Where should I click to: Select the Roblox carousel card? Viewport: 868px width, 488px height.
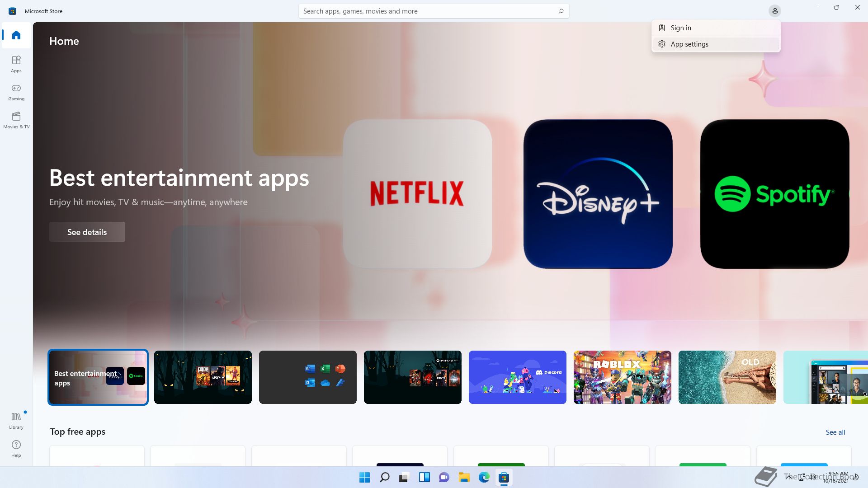tap(623, 377)
